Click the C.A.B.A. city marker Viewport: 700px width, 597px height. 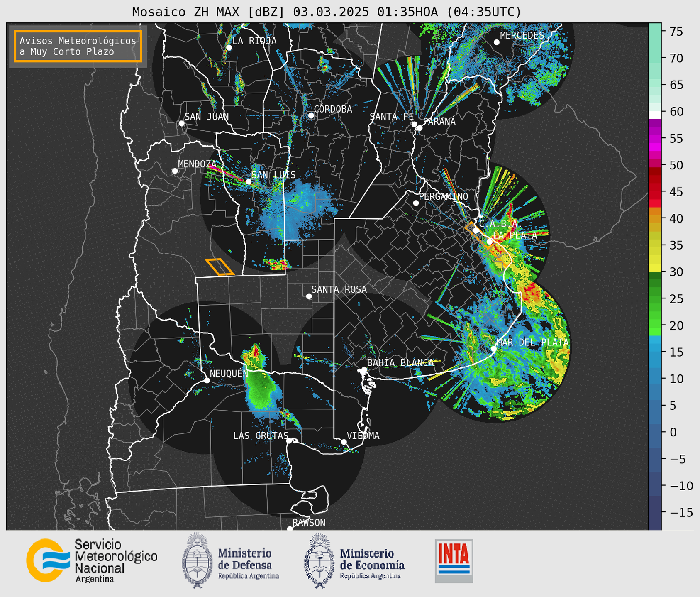[x=476, y=230]
